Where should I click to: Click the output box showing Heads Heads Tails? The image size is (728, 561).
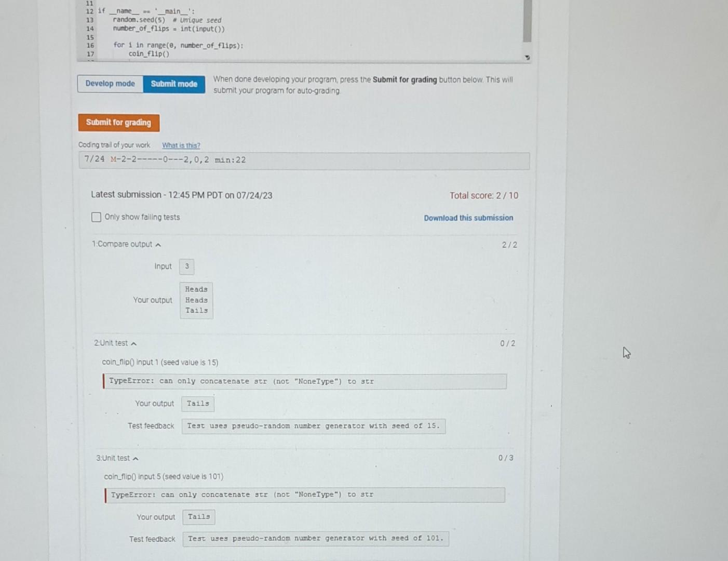pos(196,300)
